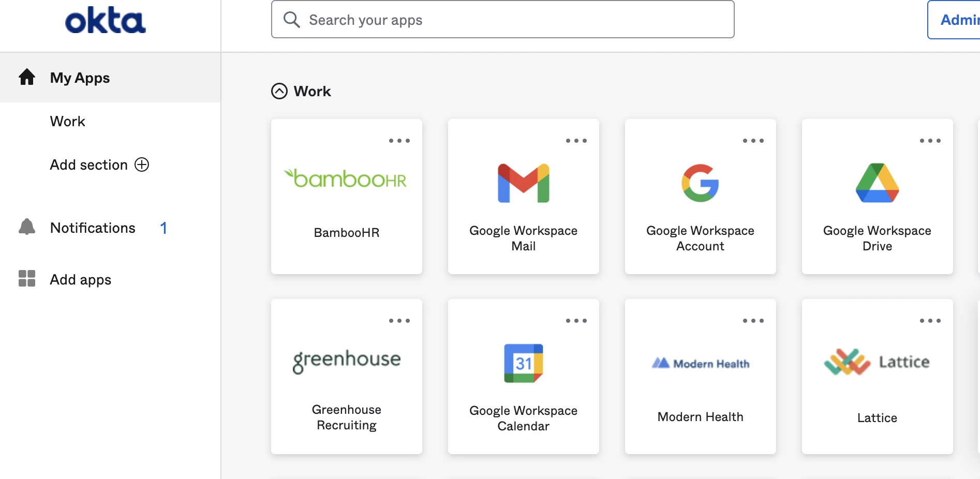Click the Greenhouse Recruiting label
The height and width of the screenshot is (479, 980).
(x=347, y=417)
